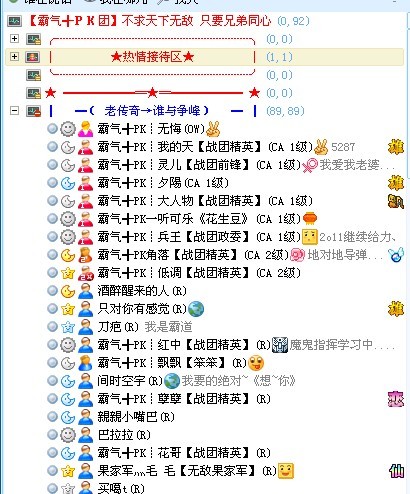Toggle the round status button beside 刀疤 (R)
The height and width of the screenshot is (494, 410).
(x=52, y=326)
